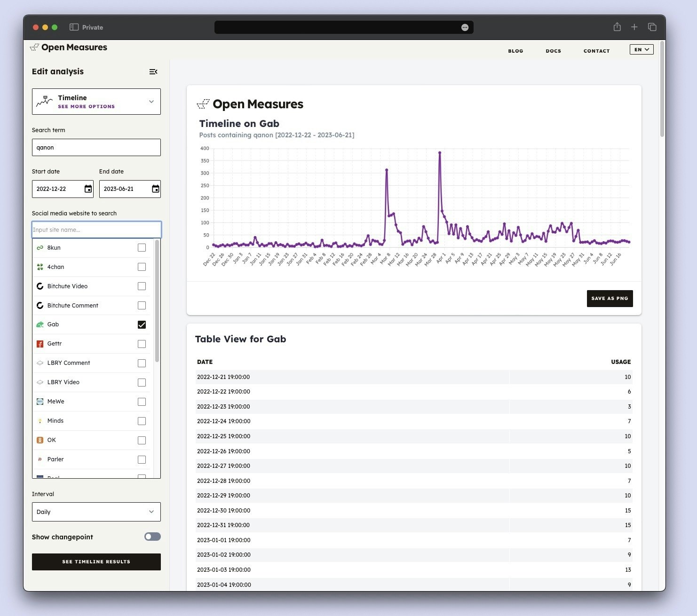Click the Bitchute Video logo icon
The height and width of the screenshot is (616, 697).
40,286
